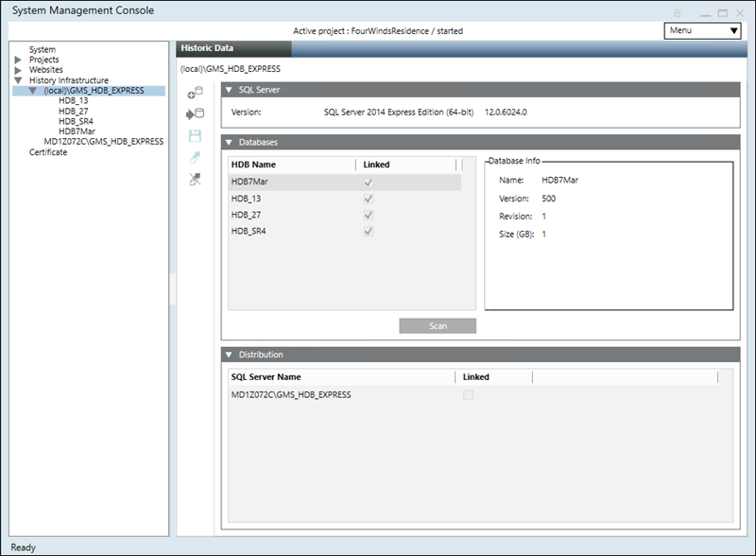Select HDB_SR4 in the navigation tree
This screenshot has height=556, width=756.
pos(77,121)
